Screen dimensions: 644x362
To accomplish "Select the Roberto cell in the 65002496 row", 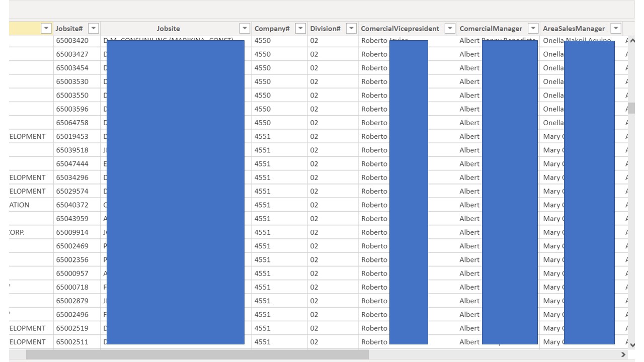I will click(374, 315).
